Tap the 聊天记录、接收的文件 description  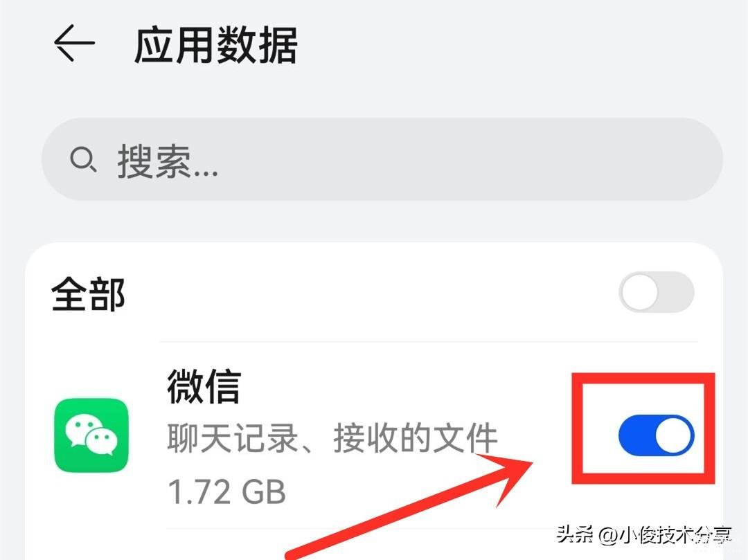tap(332, 437)
